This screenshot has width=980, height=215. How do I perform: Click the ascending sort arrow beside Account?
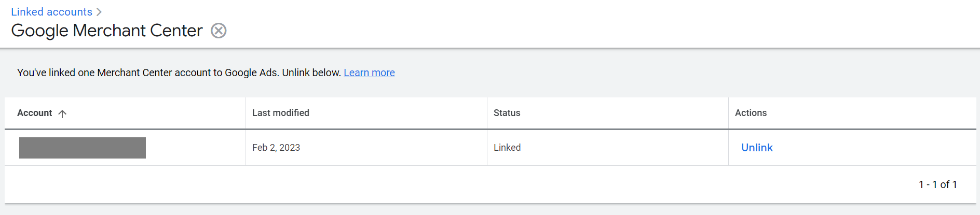(62, 113)
